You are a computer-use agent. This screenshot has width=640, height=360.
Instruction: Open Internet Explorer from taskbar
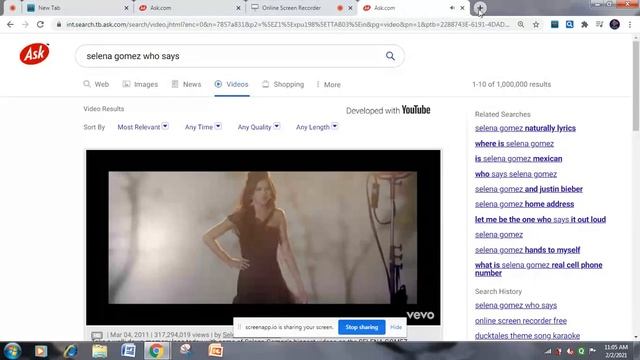click(70, 351)
